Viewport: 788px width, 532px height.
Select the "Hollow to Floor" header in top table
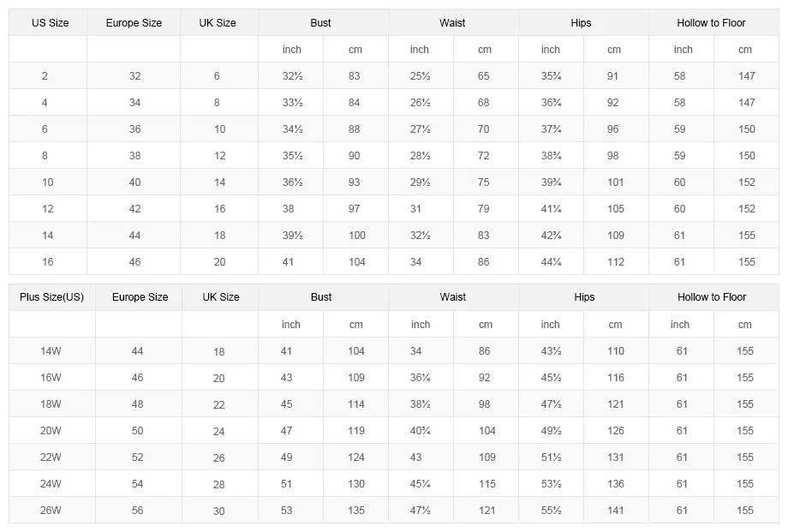point(711,23)
